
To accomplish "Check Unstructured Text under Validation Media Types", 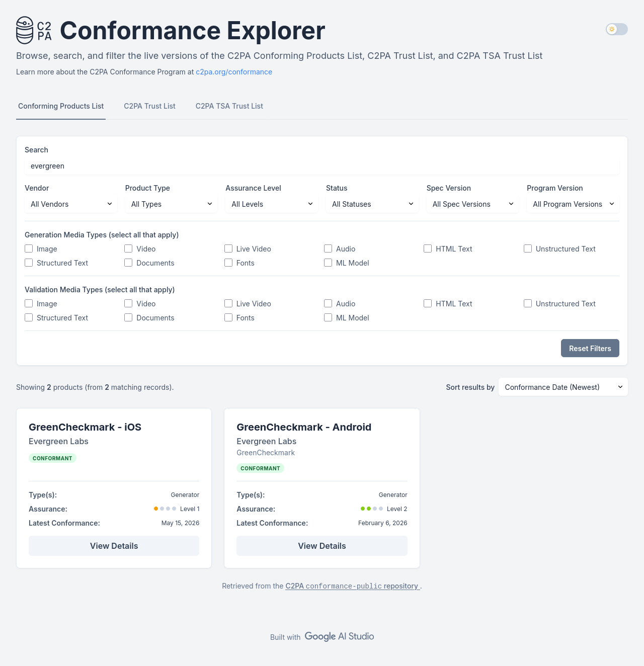I will tap(528, 304).
